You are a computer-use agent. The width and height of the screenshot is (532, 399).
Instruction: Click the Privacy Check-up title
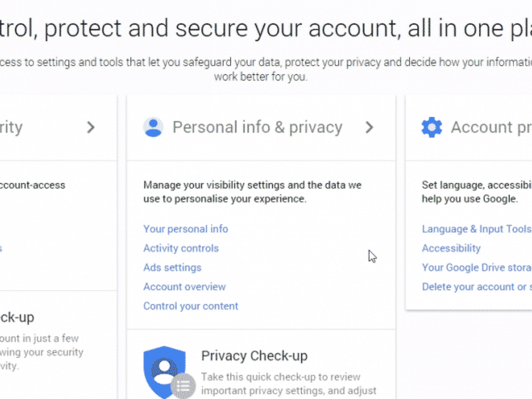click(x=254, y=356)
